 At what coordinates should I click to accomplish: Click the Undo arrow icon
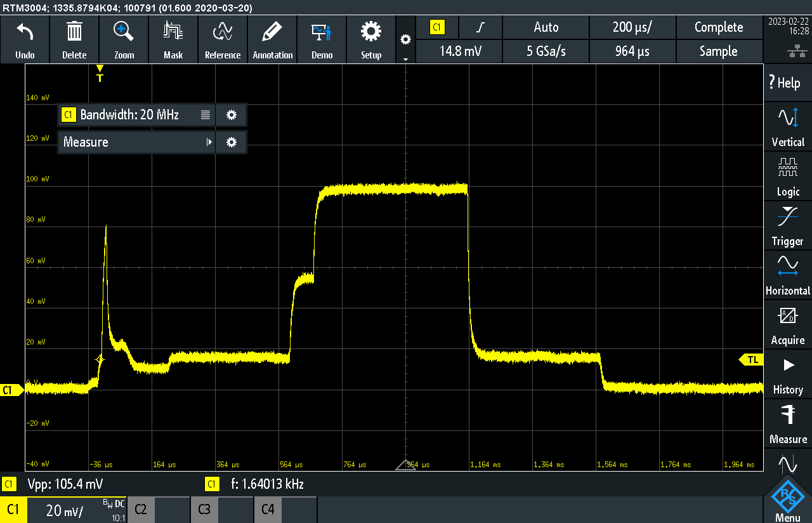(25, 32)
